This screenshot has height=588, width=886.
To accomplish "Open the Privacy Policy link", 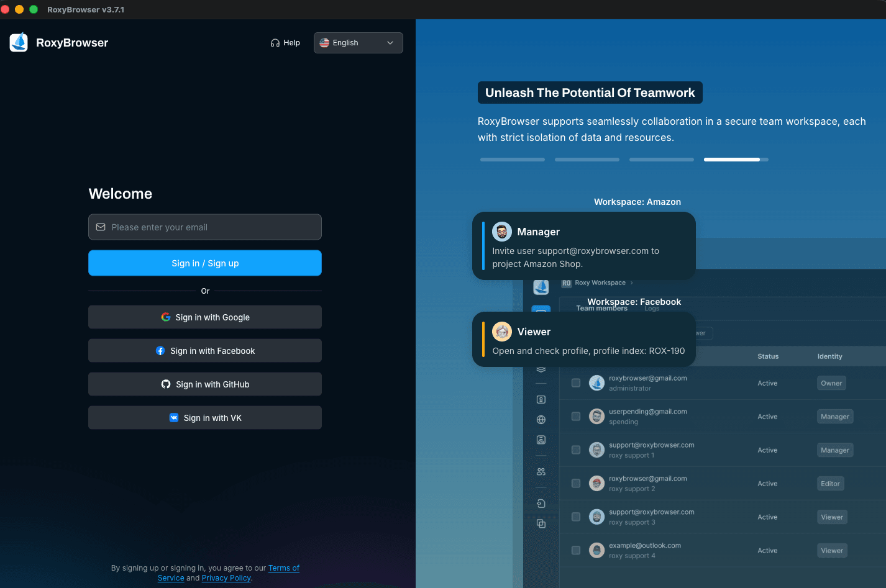I will click(x=226, y=578).
